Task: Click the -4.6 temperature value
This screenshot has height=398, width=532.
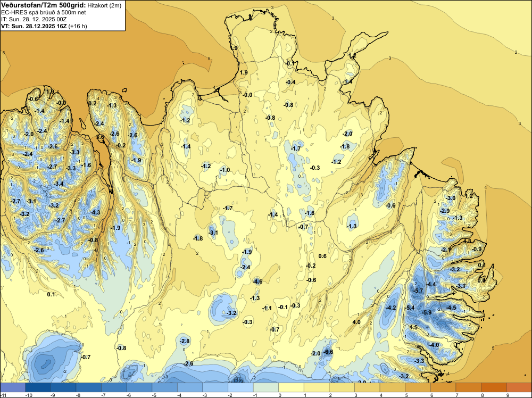Action: [257, 281]
